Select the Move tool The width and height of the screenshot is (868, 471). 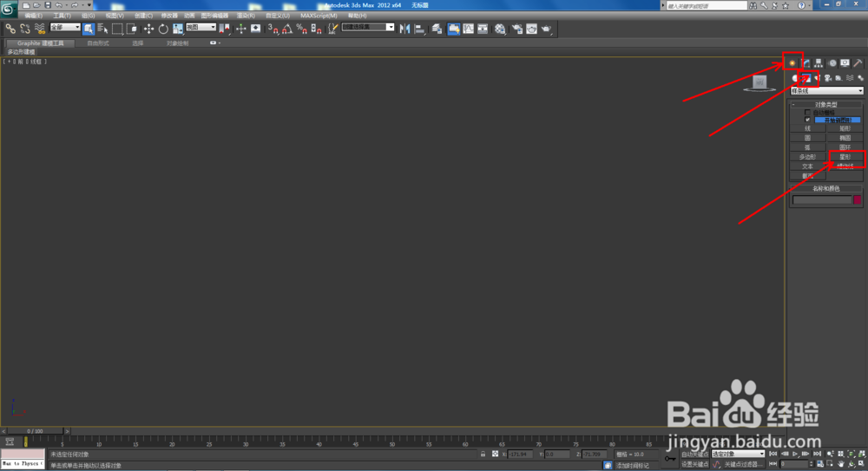[149, 29]
